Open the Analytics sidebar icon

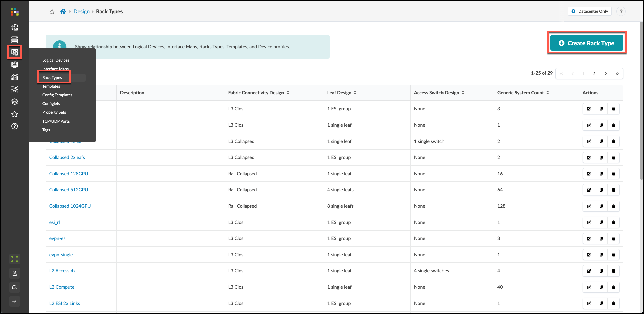pos(14,77)
